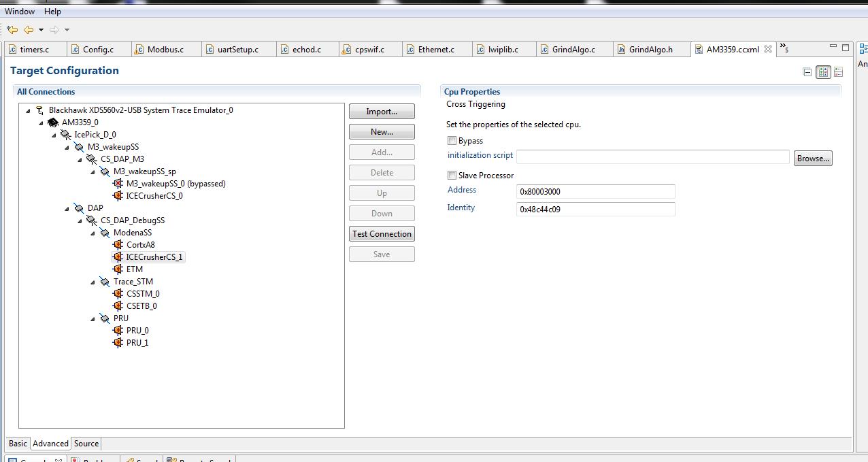
Task: Click the collapse-all icon in Target Configuration
Action: 807,72
